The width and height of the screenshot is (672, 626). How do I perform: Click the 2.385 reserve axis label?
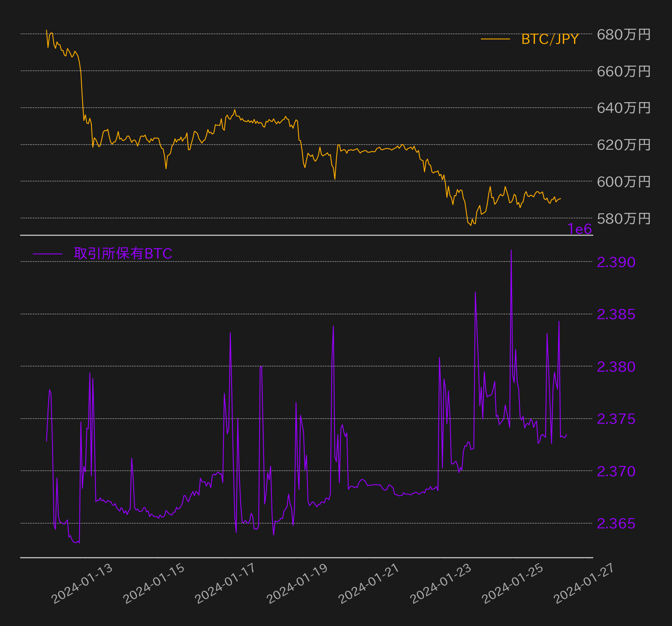coord(616,314)
